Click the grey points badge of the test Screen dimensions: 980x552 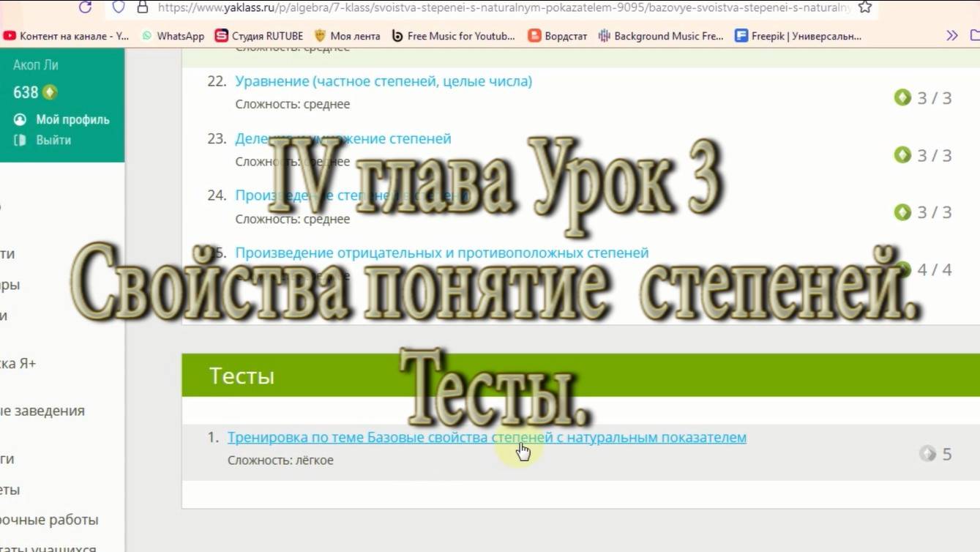(927, 454)
